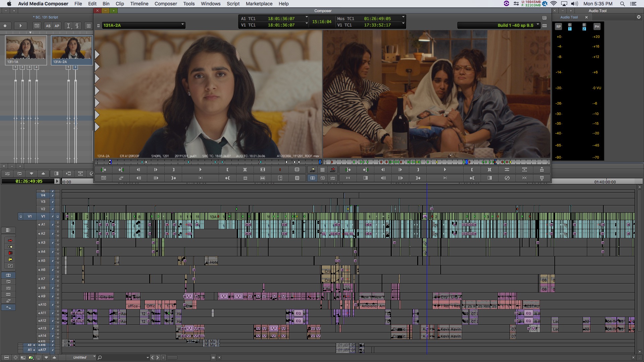Mute track A1

pos(58,227)
